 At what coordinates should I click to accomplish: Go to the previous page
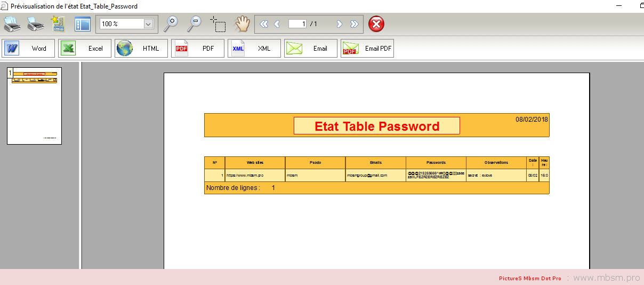pyautogui.click(x=277, y=24)
